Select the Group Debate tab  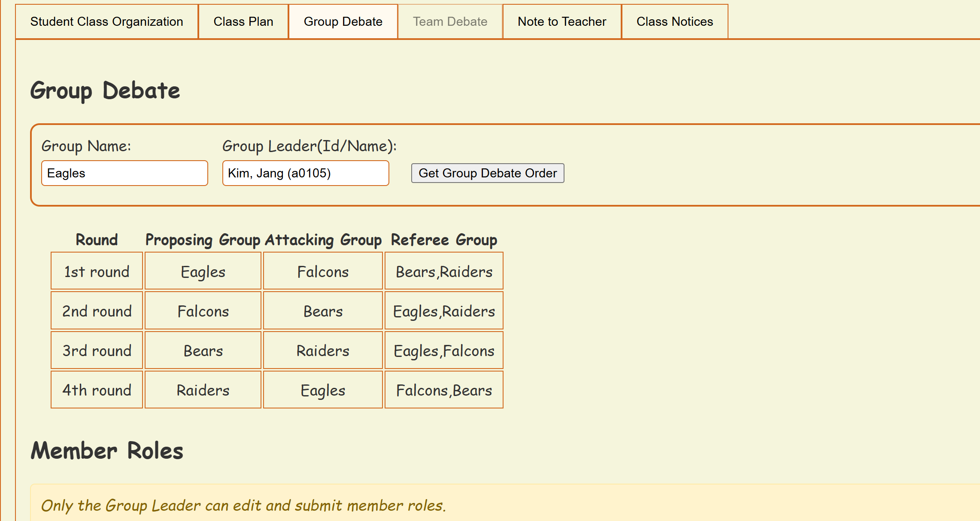coord(343,21)
